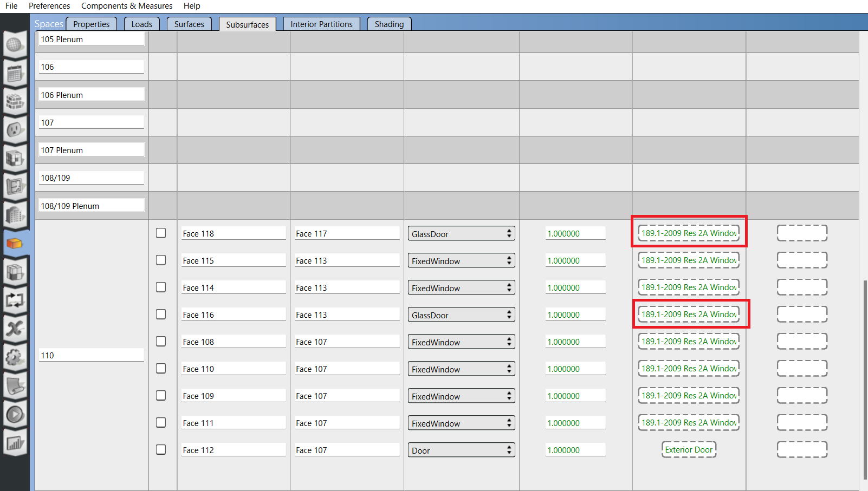Select the window construction for Face 108
The height and width of the screenshot is (491, 868).
[x=689, y=341]
